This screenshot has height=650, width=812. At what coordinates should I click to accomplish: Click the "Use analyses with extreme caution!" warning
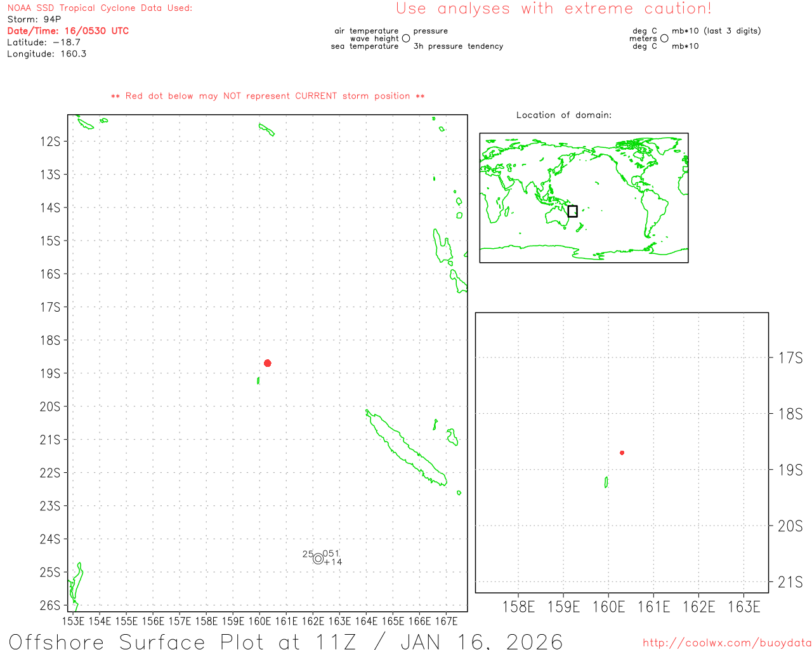pyautogui.click(x=554, y=9)
